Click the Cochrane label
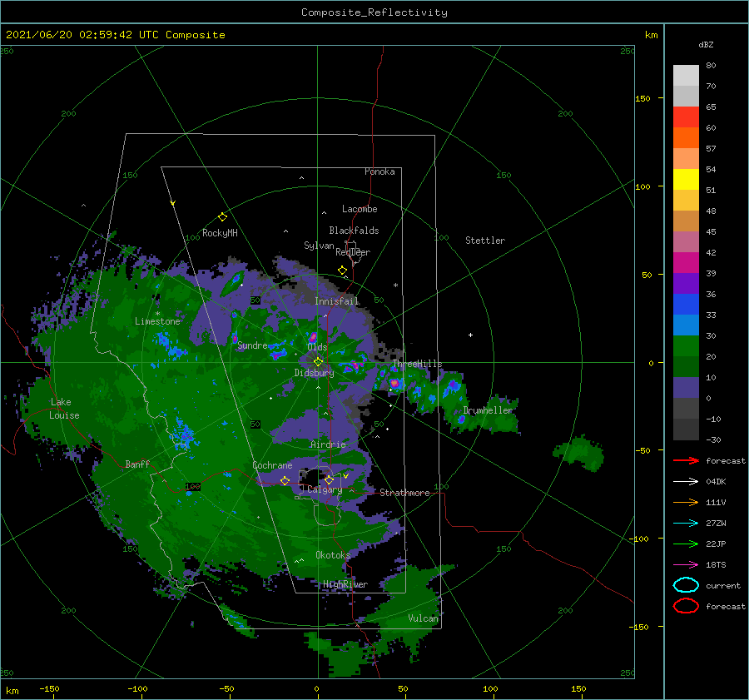749x700 pixels. 272,465
